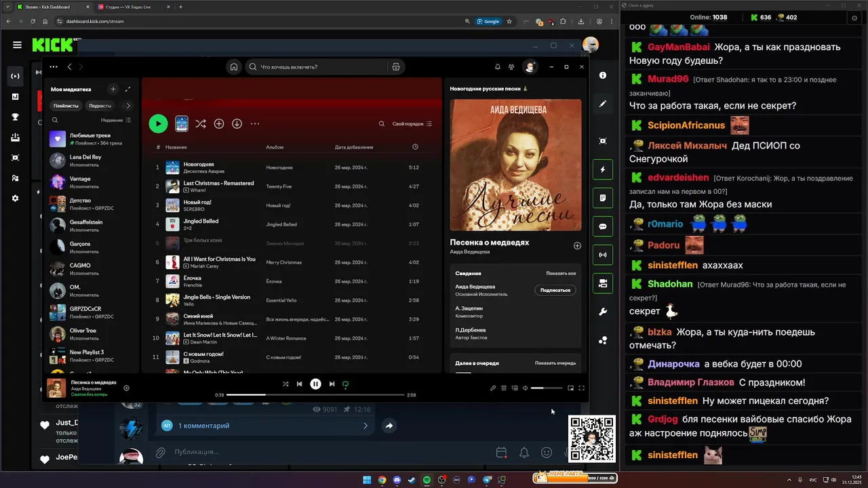This screenshot has height=488, width=868.
Task: Toggle the green repeat button in the player
Action: click(345, 384)
